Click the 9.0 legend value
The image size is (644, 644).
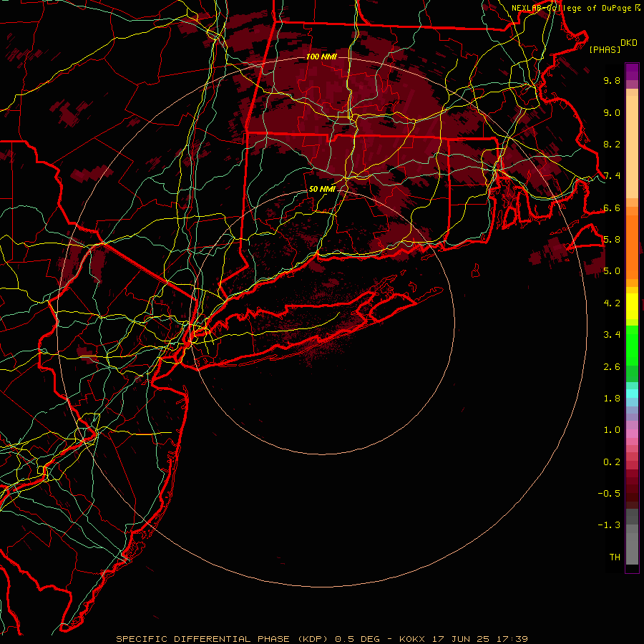click(612, 112)
